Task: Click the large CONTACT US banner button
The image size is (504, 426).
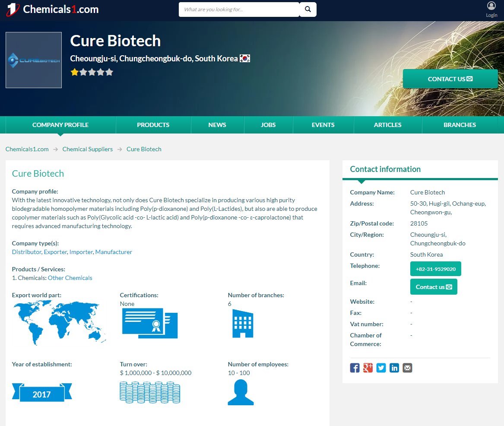Action: click(x=450, y=79)
